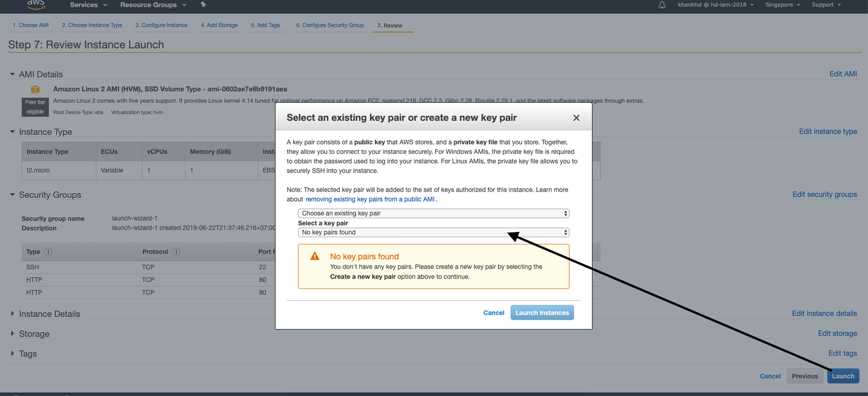The height and width of the screenshot is (396, 868).
Task: Go to step 6 Configure Security Group
Action: click(x=330, y=25)
